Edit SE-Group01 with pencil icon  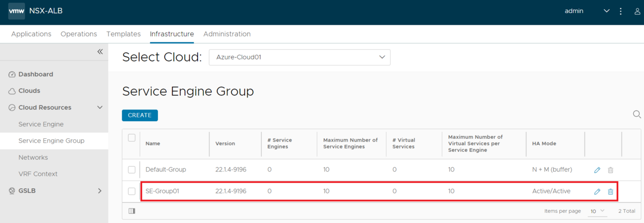click(x=597, y=191)
